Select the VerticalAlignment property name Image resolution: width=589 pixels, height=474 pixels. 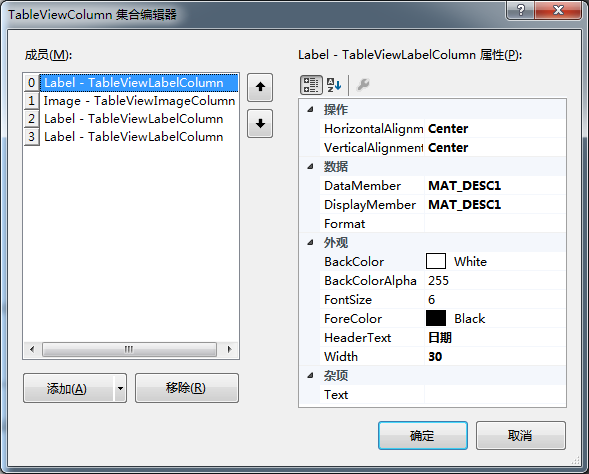pos(373,148)
